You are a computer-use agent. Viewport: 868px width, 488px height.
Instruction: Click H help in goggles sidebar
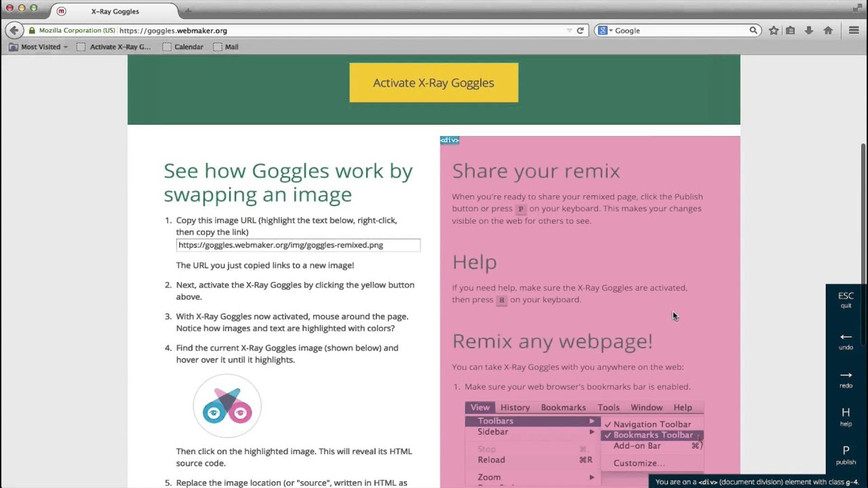tap(846, 417)
